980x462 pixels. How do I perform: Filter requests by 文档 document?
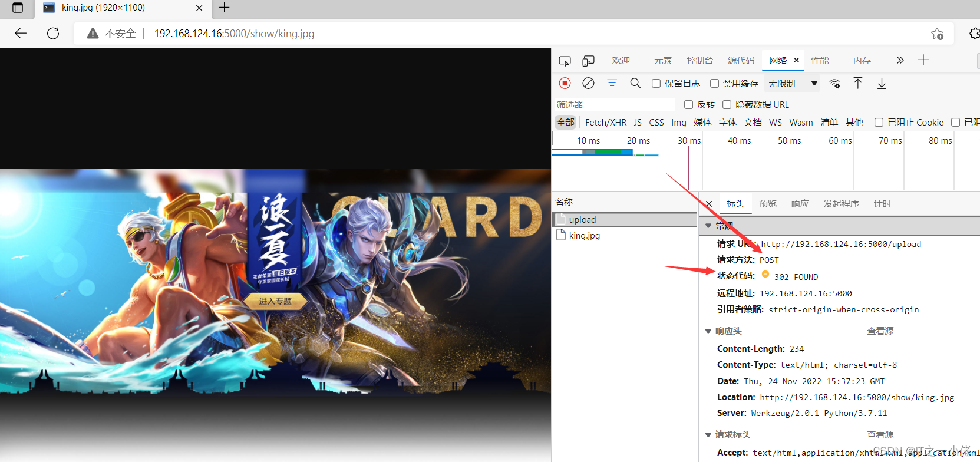753,123
